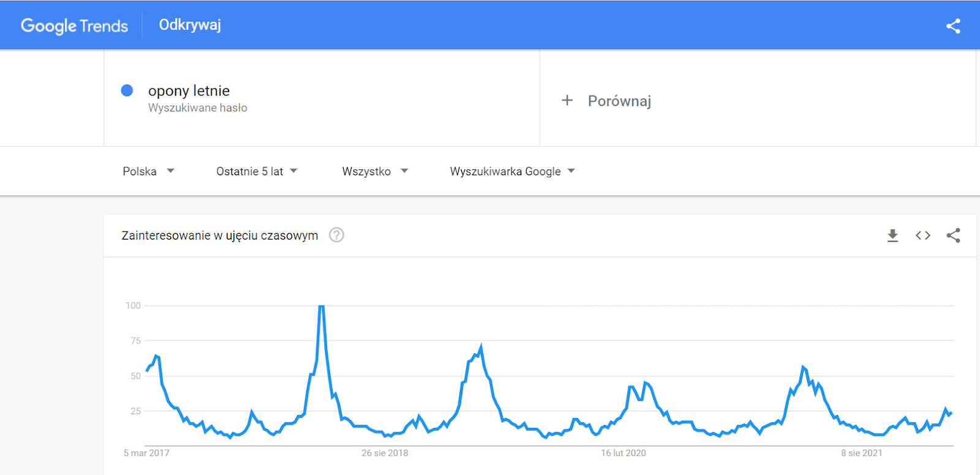
Task: Click the 26 sie 2018 axis label
Action: pyautogui.click(x=385, y=453)
